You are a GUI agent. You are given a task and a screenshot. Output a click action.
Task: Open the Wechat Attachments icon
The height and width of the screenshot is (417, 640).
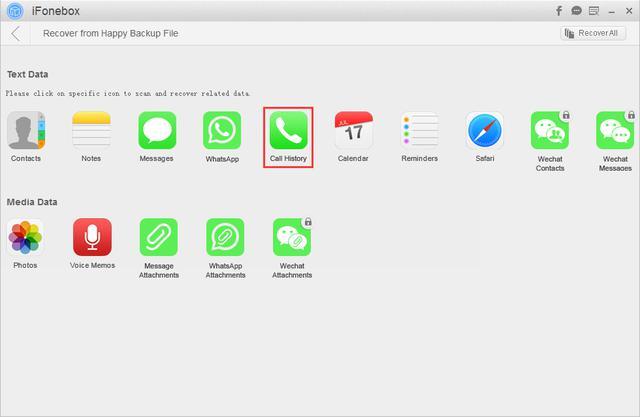(292, 237)
